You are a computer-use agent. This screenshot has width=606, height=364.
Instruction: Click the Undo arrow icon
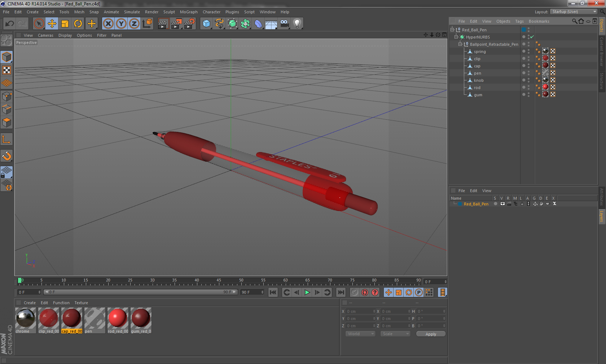(9, 24)
